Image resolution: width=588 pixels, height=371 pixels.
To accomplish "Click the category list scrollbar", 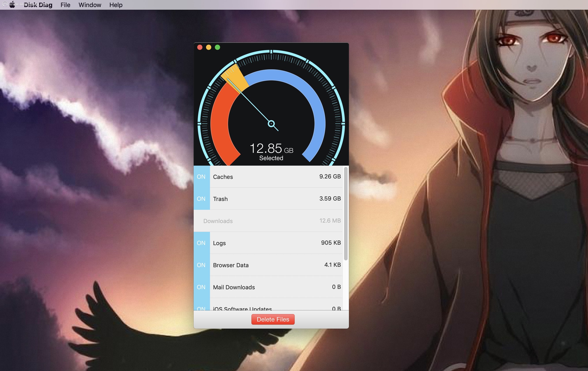I will [x=346, y=214].
